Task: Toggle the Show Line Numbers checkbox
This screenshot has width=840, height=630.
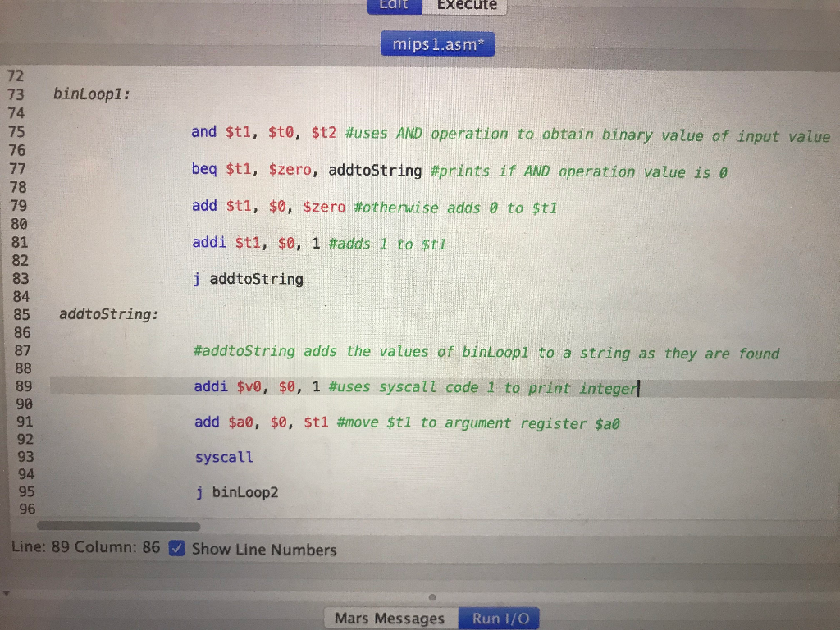Action: tap(176, 550)
